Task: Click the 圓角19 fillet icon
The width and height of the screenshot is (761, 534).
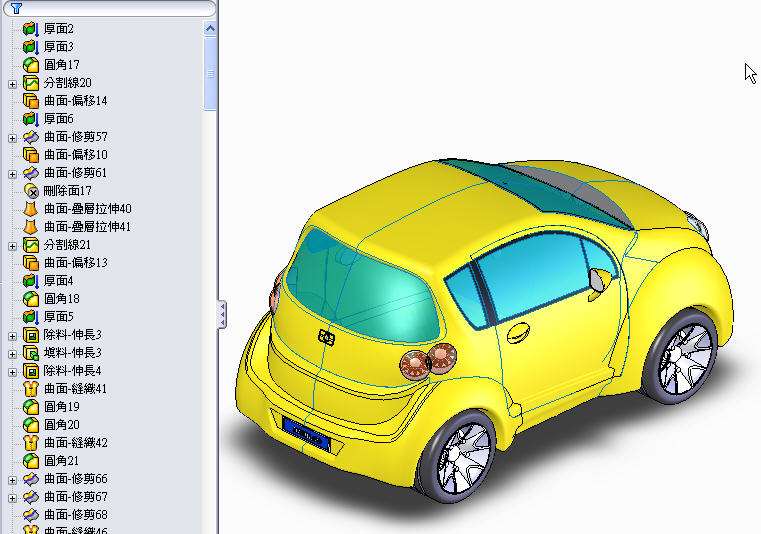Action: [31, 407]
